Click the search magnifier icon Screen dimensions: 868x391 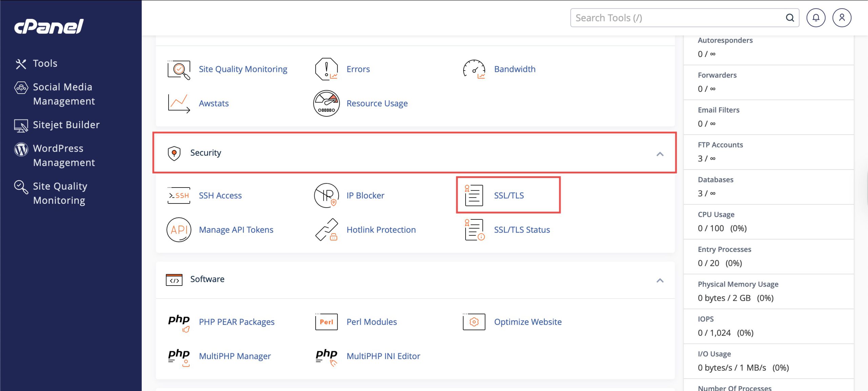click(790, 18)
